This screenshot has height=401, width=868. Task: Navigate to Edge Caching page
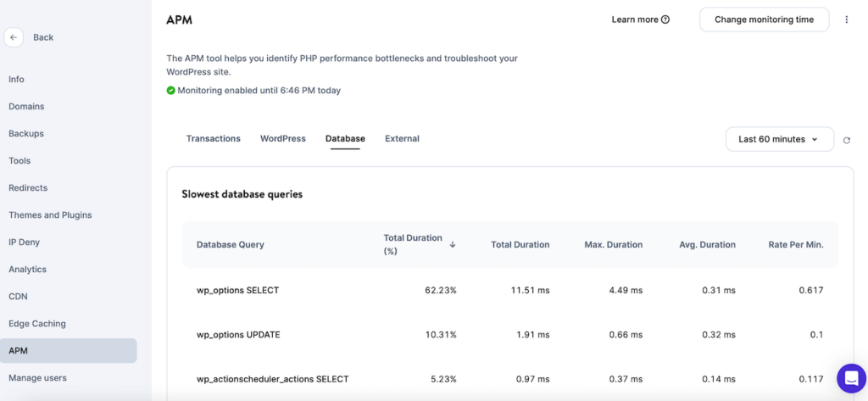coord(37,324)
